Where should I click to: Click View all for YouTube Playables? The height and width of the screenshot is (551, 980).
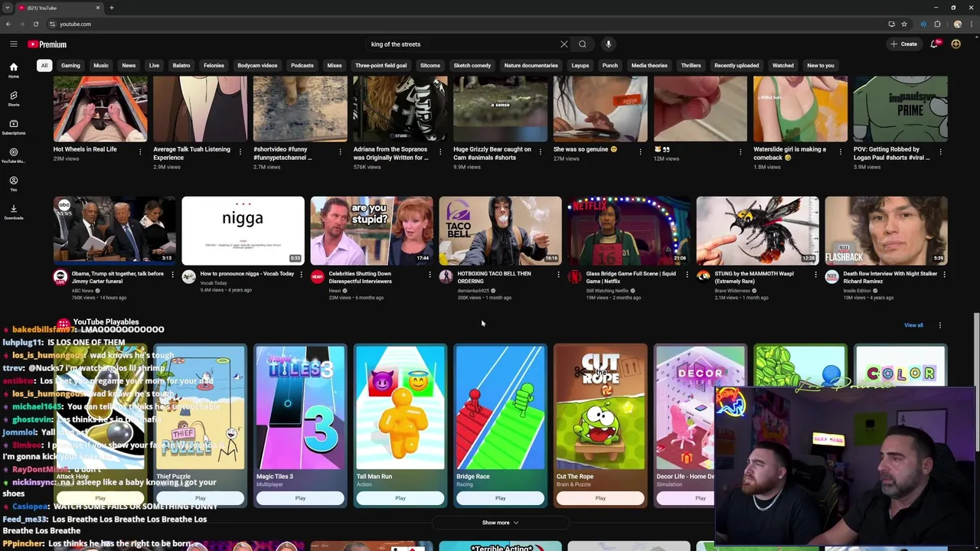[x=913, y=325]
